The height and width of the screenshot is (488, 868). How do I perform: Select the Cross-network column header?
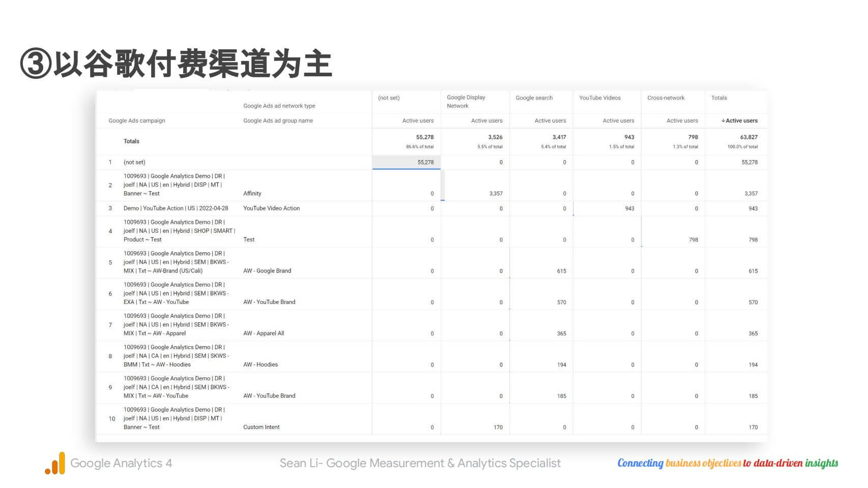pos(666,98)
